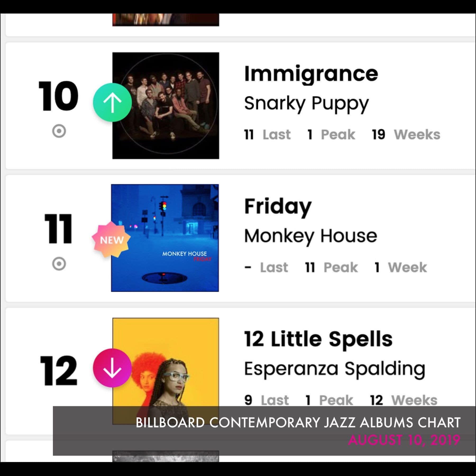
Task: Click the magenta down-arrow badge on 12 Little Spells
Action: pyautogui.click(x=112, y=368)
